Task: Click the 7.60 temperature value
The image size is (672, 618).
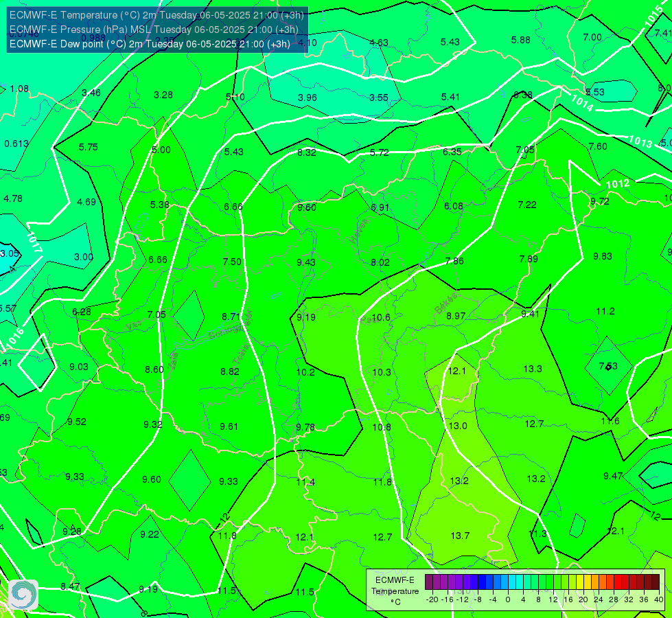Action: (x=598, y=146)
